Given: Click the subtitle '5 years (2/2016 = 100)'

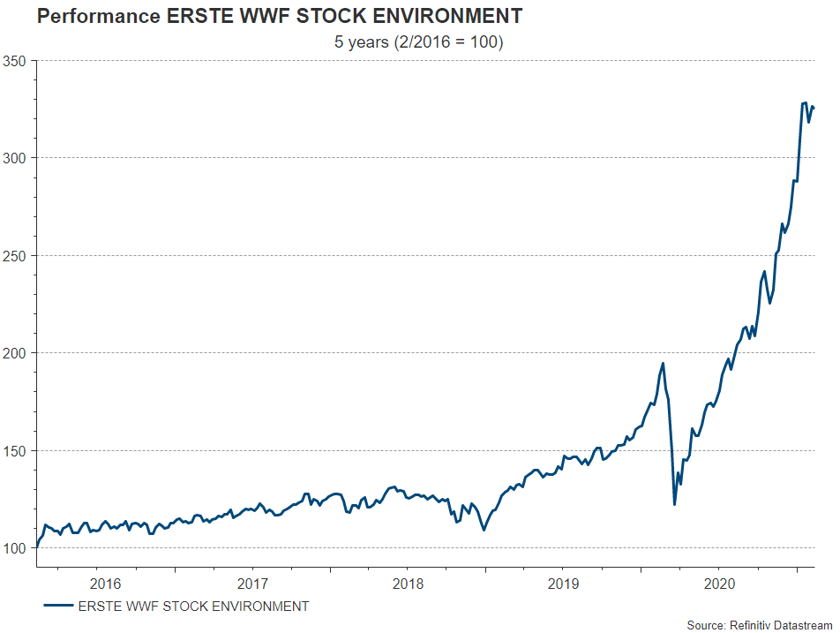Looking at the screenshot, I should click(x=418, y=42).
